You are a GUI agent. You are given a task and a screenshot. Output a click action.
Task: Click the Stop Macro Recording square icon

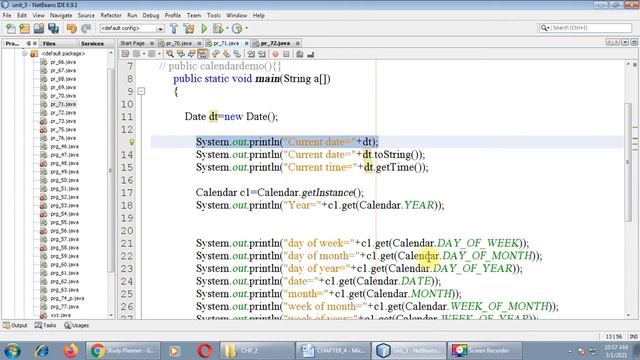pos(286,54)
